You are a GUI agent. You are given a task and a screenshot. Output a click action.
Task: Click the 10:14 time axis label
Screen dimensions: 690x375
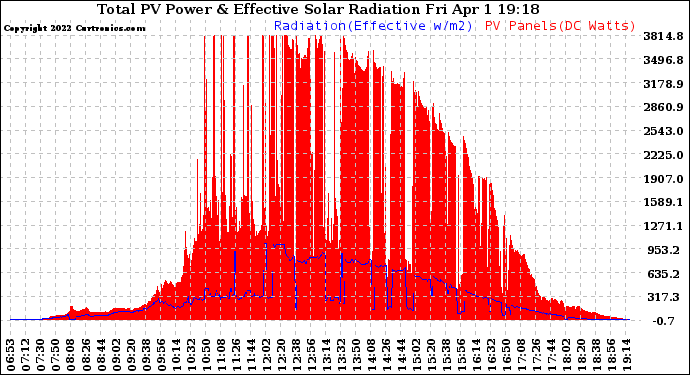click(x=177, y=355)
